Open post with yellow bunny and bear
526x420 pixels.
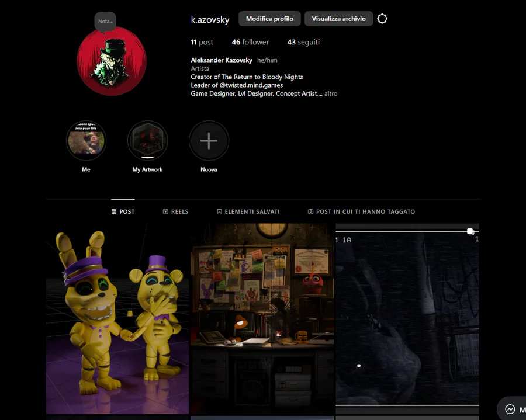click(117, 318)
